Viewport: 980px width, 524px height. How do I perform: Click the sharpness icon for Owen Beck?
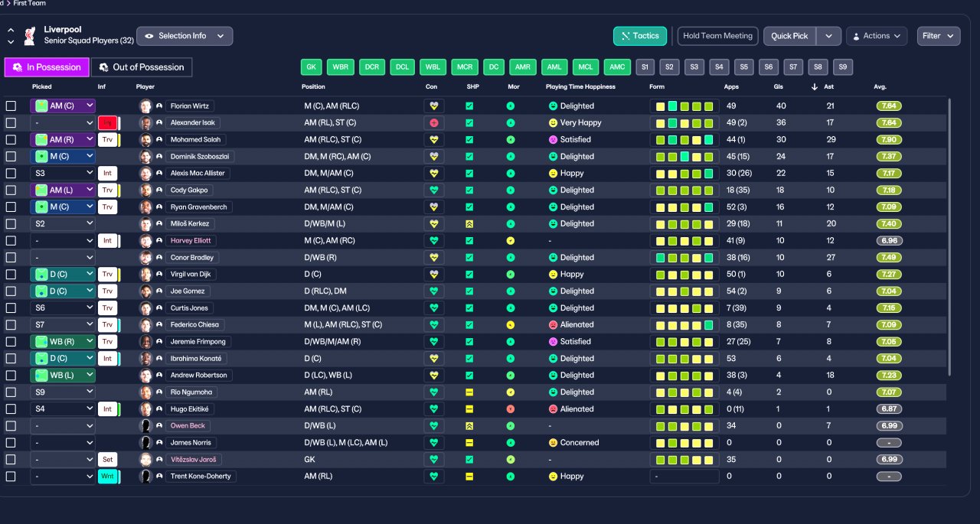pos(469,425)
